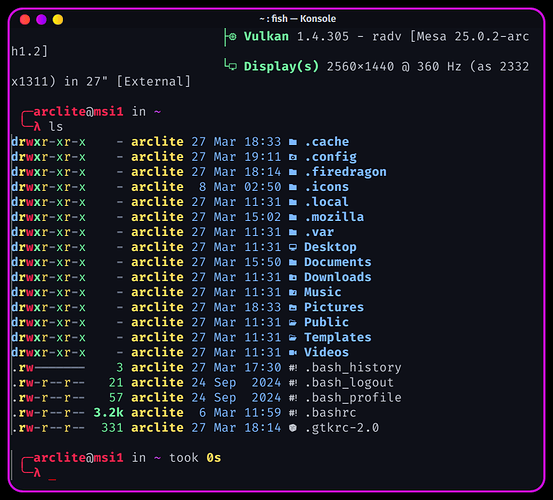This screenshot has height=500, width=553.
Task: Click the .firedragon directory name
Action: (x=345, y=172)
